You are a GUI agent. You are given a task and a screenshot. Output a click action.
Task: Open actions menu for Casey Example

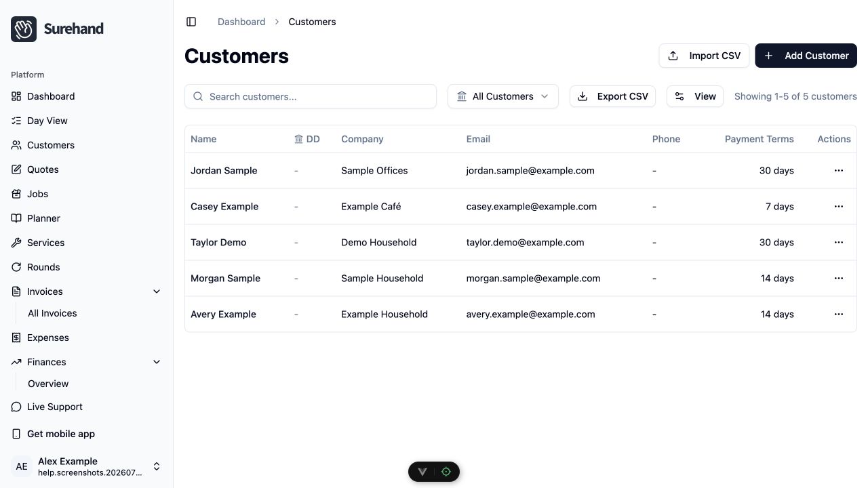click(x=839, y=207)
